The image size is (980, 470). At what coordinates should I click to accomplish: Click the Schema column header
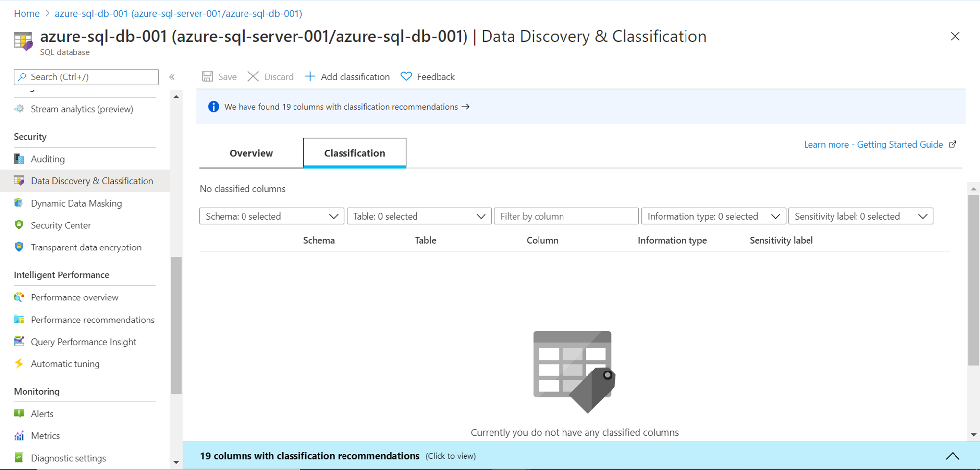pyautogui.click(x=319, y=240)
